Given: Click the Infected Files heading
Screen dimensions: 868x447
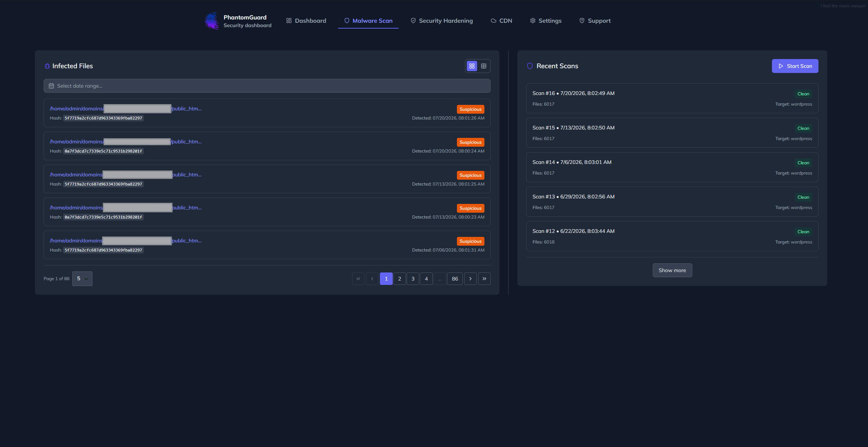Looking at the screenshot, I should coord(73,66).
